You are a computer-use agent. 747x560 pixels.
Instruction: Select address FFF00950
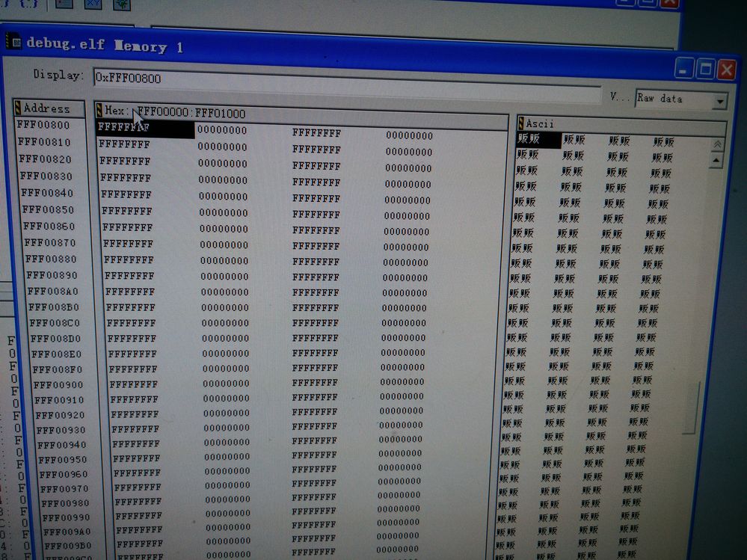coord(63,460)
